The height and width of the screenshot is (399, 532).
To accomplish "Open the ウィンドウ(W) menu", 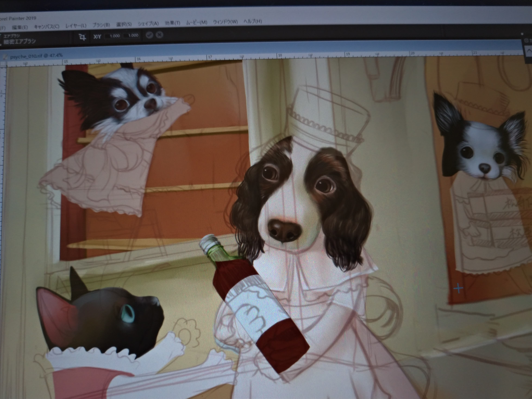I will [x=225, y=22].
